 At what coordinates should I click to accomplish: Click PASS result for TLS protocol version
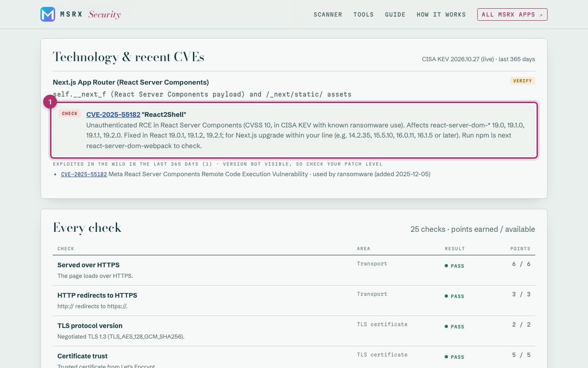point(454,327)
